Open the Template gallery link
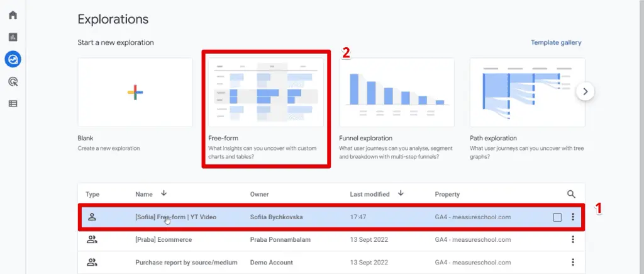This screenshot has height=274, width=644. [x=556, y=43]
